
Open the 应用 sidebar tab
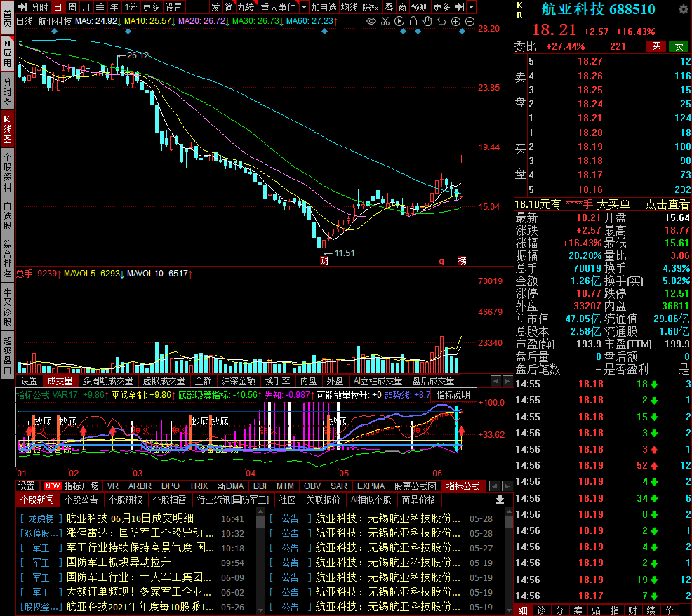(7, 54)
